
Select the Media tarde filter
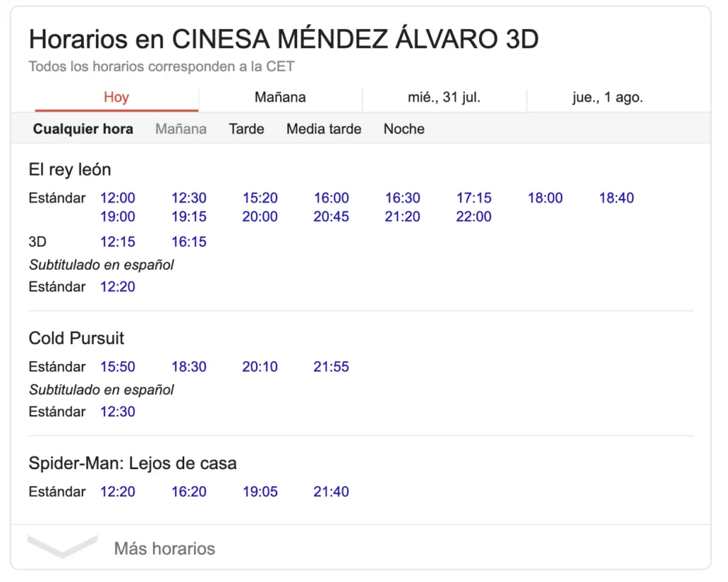tap(323, 129)
